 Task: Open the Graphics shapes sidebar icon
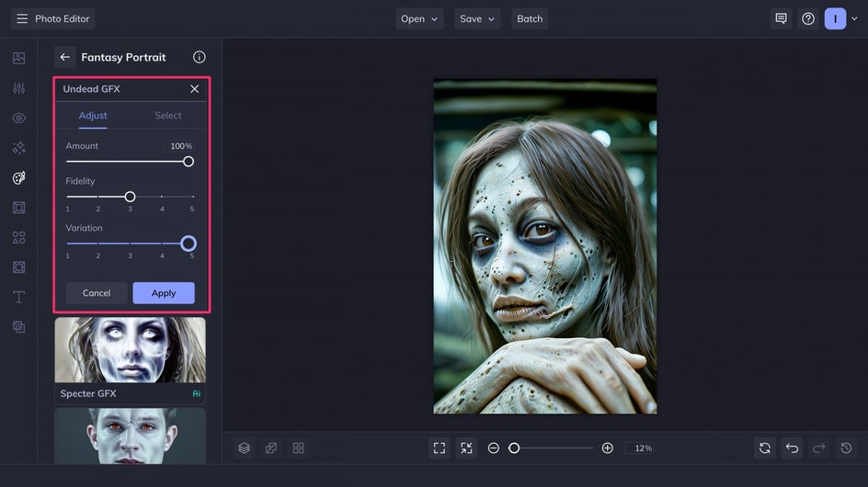(18, 237)
